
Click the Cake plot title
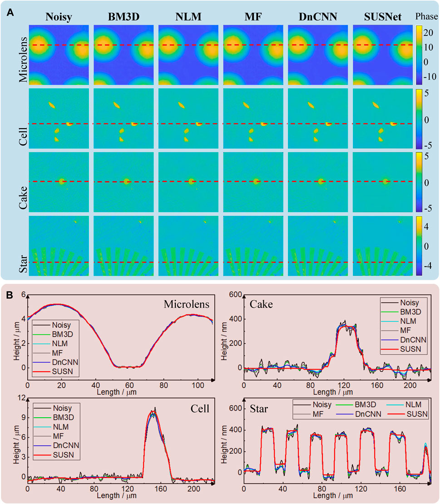(261, 304)
